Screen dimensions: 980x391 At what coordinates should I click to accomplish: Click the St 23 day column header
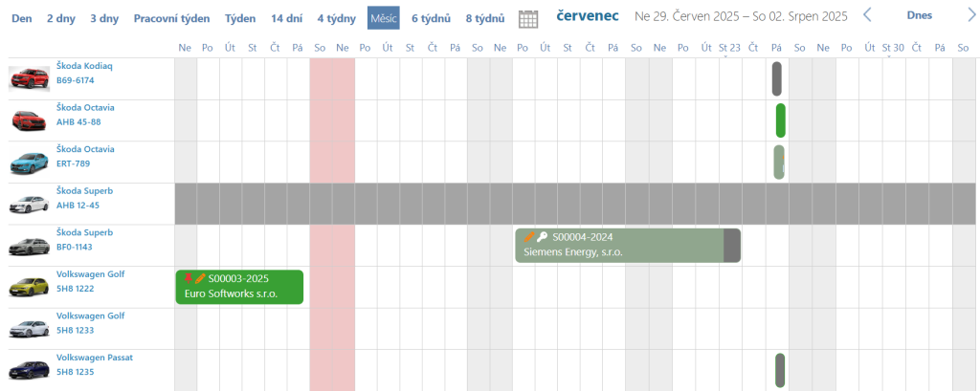[x=729, y=47]
